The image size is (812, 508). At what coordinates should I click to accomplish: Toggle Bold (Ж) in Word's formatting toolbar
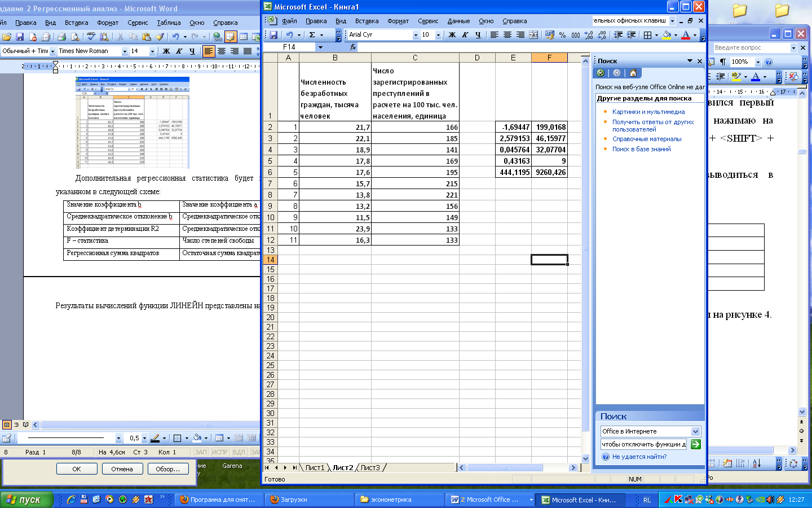pyautogui.click(x=166, y=51)
